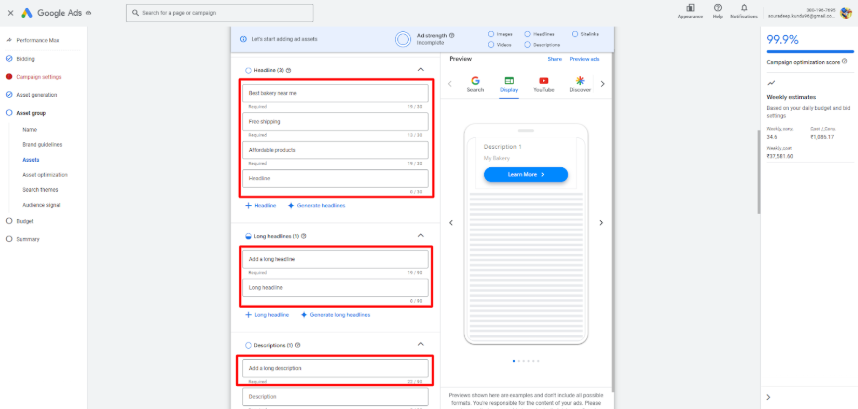
Task: Switch preview to the YouTube tab
Action: pos(543,83)
